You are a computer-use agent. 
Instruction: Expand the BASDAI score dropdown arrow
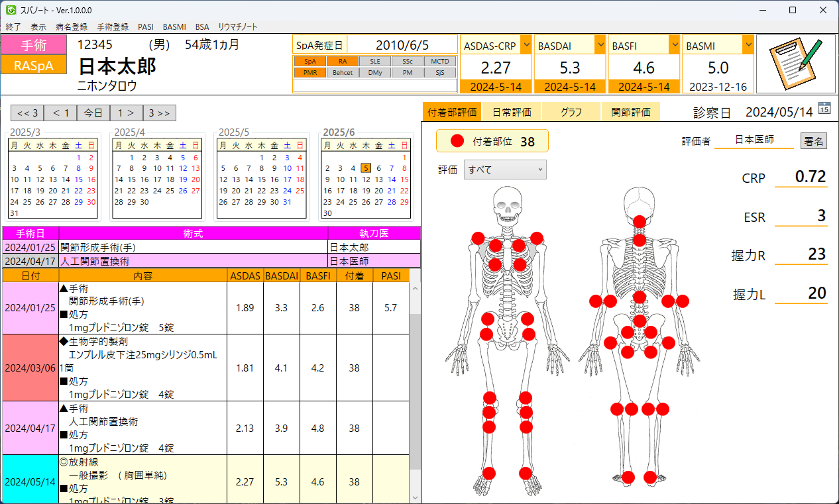[x=600, y=45]
